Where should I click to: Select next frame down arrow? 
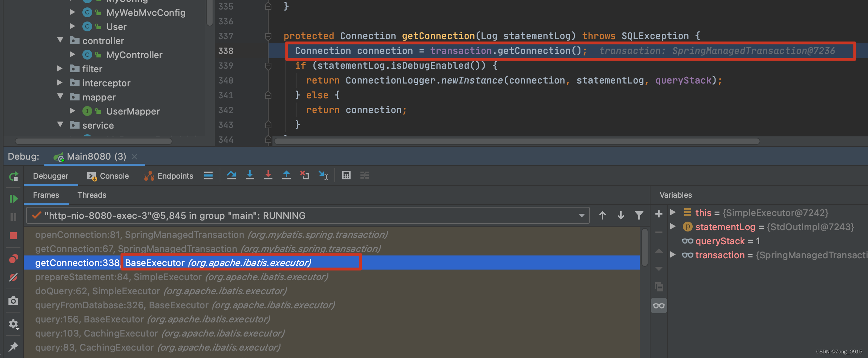click(x=621, y=215)
